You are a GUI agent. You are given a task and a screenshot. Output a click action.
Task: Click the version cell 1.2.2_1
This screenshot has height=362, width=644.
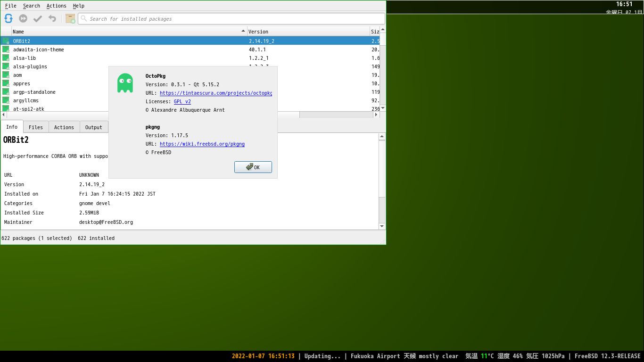[259, 58]
